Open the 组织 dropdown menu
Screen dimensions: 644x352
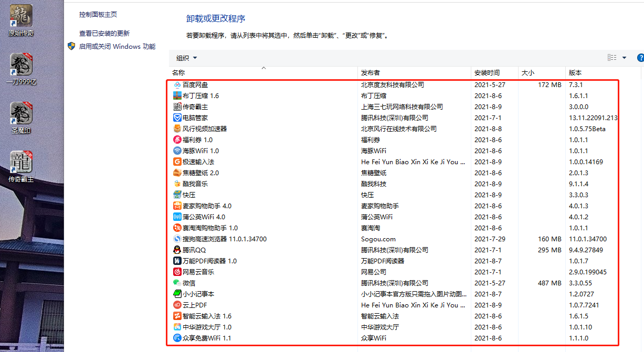[x=187, y=58]
